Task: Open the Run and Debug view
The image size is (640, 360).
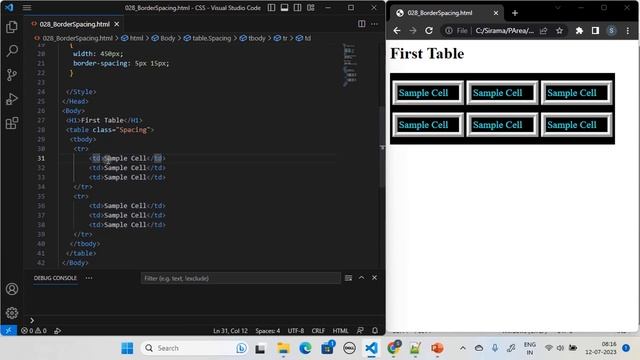Action: coord(12,99)
